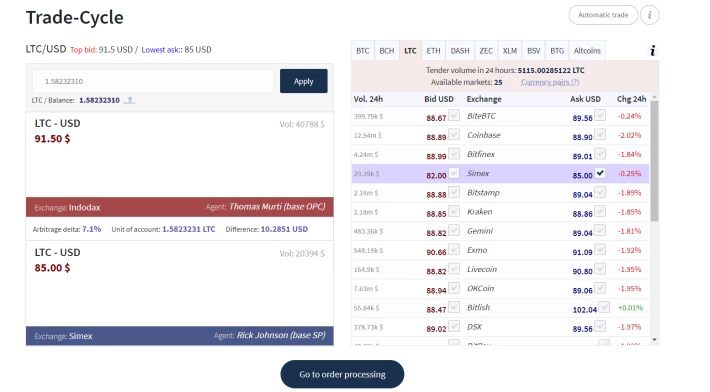
Task: Click the table scrollbar down arrow
Action: click(x=654, y=339)
